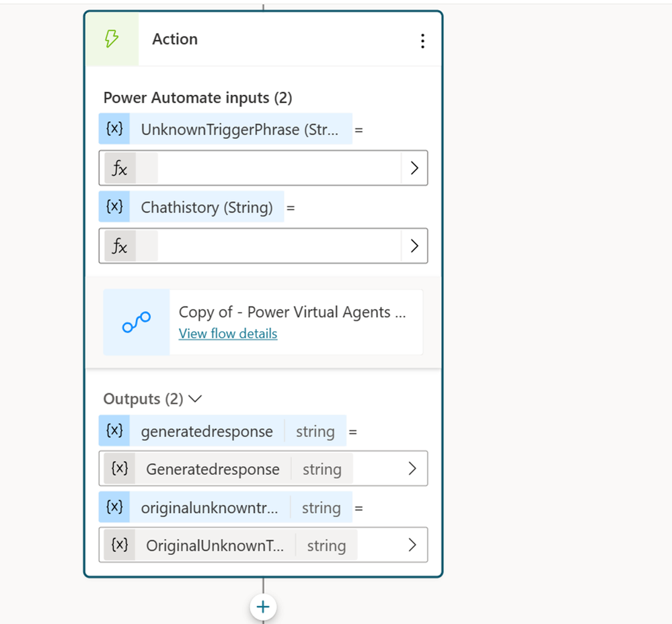
Task: Click variable icon beside Chathistory input
Action: tap(114, 207)
